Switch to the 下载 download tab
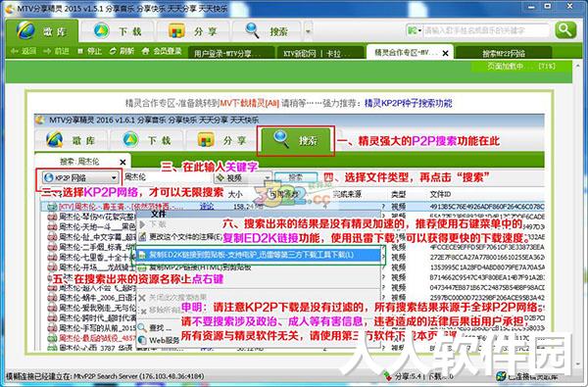This screenshot has height=387, width=588. pos(117,31)
